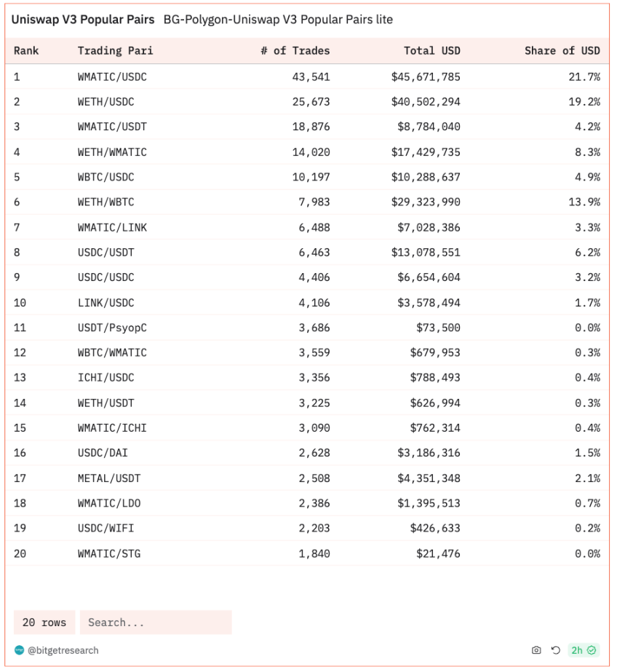Click the Search input field

pyautogui.click(x=156, y=622)
